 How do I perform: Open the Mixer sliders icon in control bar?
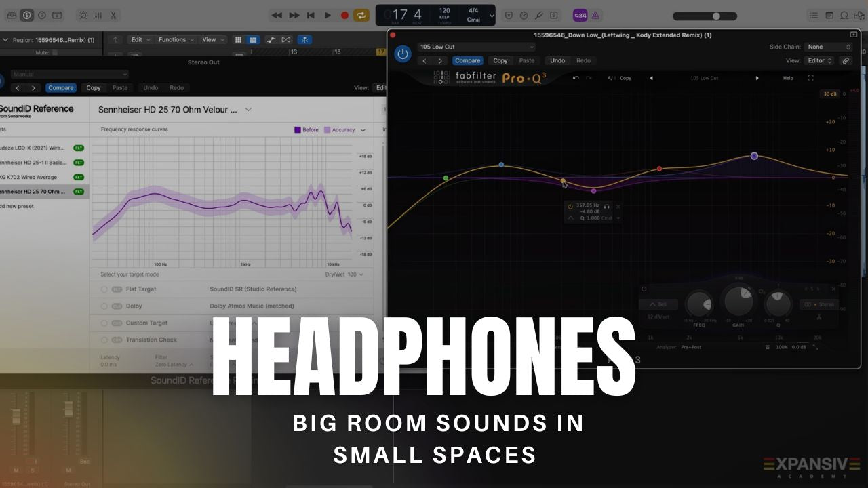[x=98, y=15]
